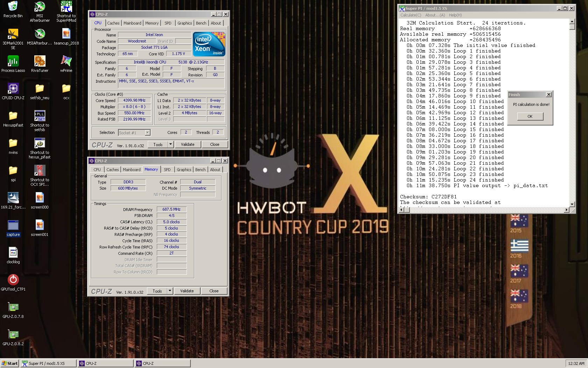Screen dimensions: 588x368
Task: Open the Hexuspifast folder
Action: click(13, 118)
